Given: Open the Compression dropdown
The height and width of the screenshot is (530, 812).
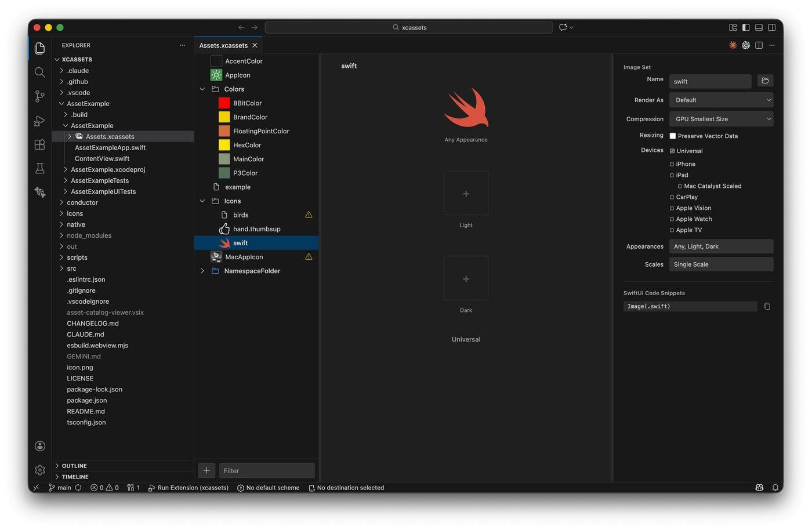Looking at the screenshot, I should (721, 119).
